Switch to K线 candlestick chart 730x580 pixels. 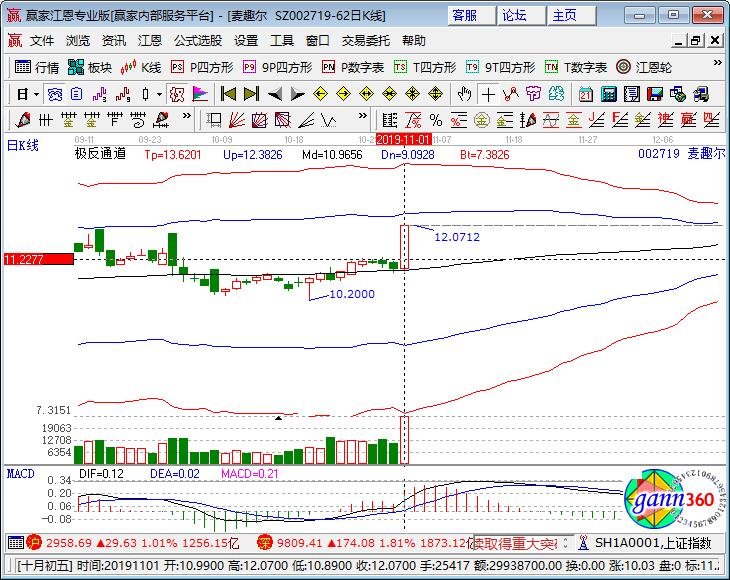click(141, 67)
